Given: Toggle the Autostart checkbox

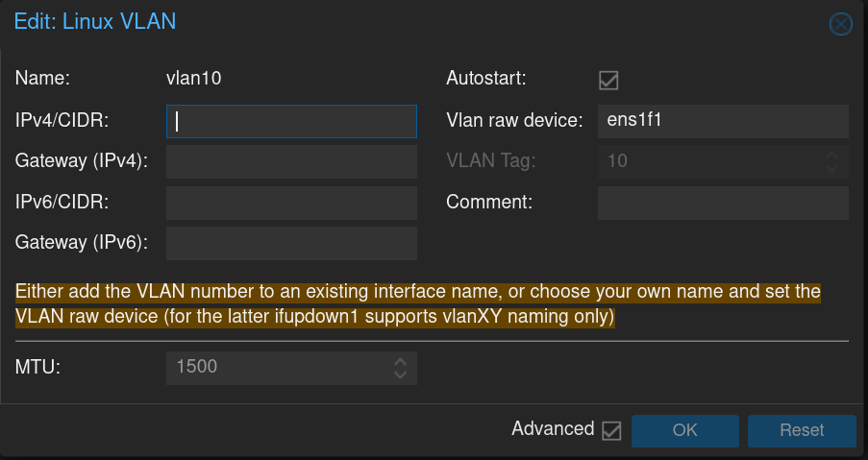Looking at the screenshot, I should 608,80.
